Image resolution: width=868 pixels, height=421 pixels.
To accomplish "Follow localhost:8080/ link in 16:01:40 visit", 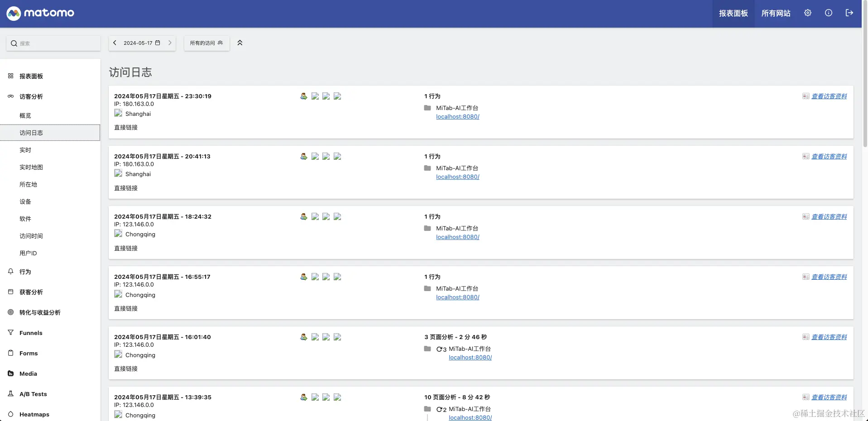I will coord(470,357).
